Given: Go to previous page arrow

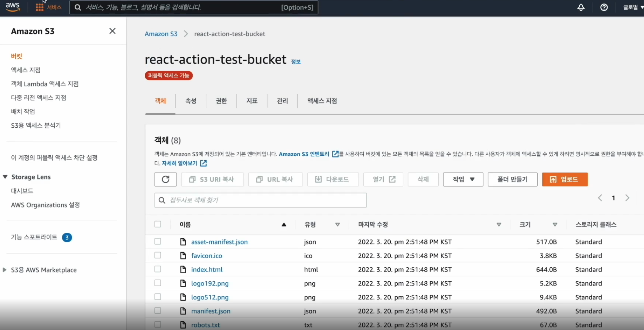Looking at the screenshot, I should pyautogui.click(x=600, y=198).
